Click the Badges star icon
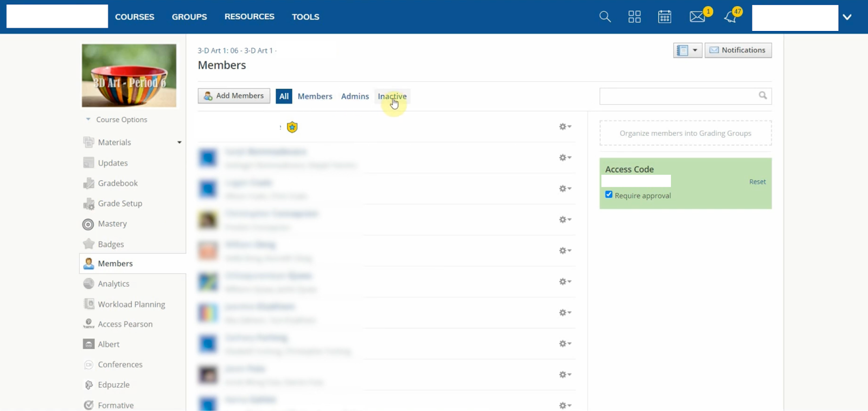 [88, 244]
